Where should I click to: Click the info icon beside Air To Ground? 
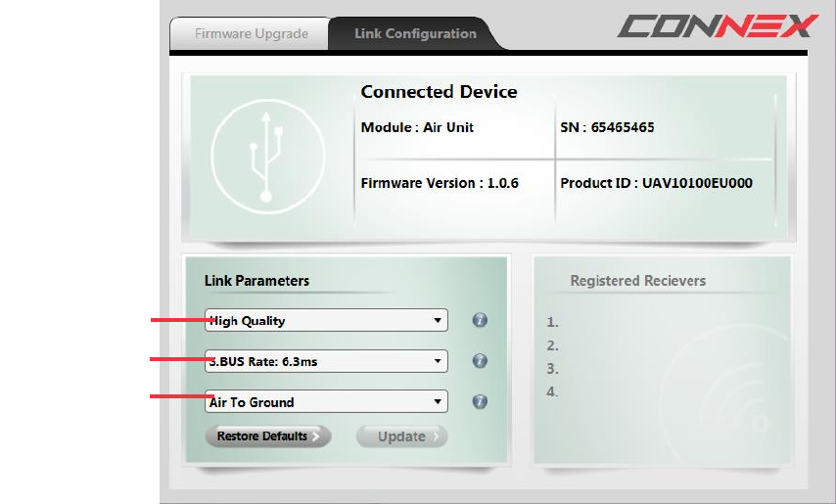pyautogui.click(x=480, y=401)
